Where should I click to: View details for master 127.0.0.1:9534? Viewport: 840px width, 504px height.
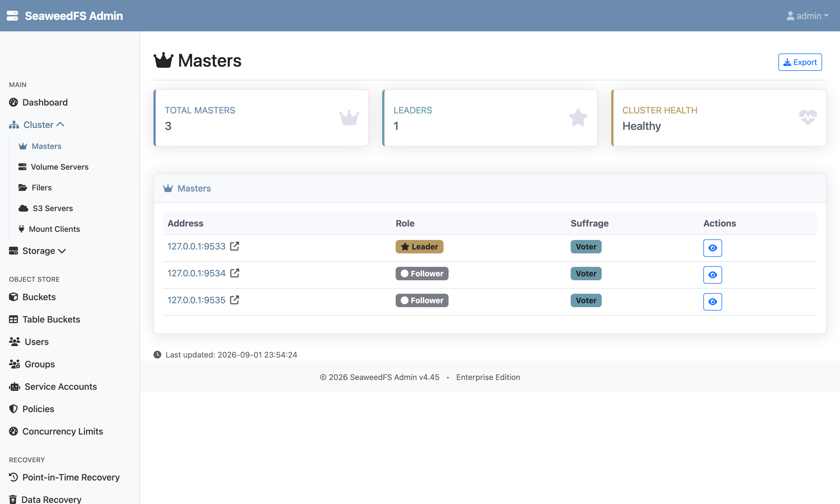pyautogui.click(x=712, y=275)
